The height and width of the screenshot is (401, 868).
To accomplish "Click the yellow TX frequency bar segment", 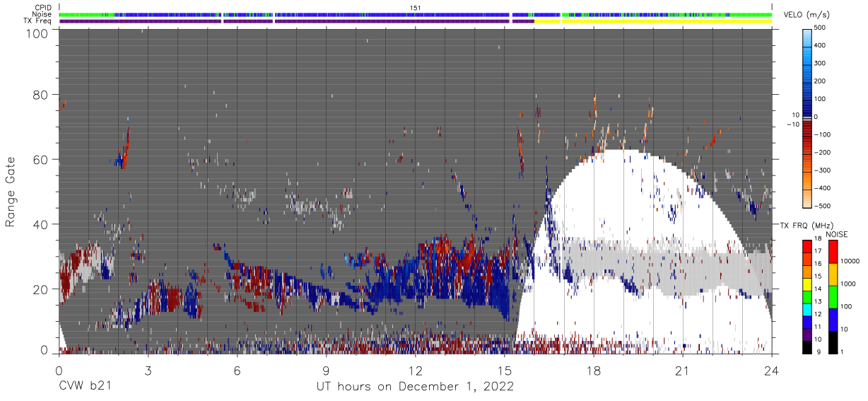I will pyautogui.click(x=654, y=21).
